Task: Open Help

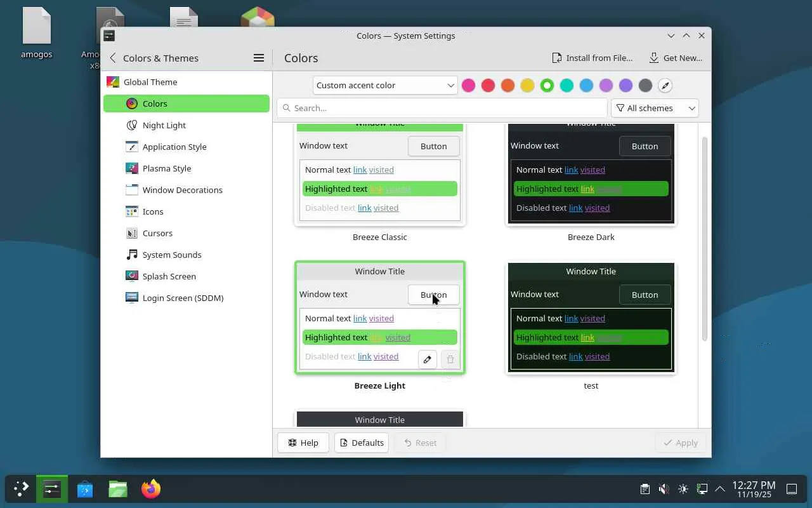Action: 303,443
